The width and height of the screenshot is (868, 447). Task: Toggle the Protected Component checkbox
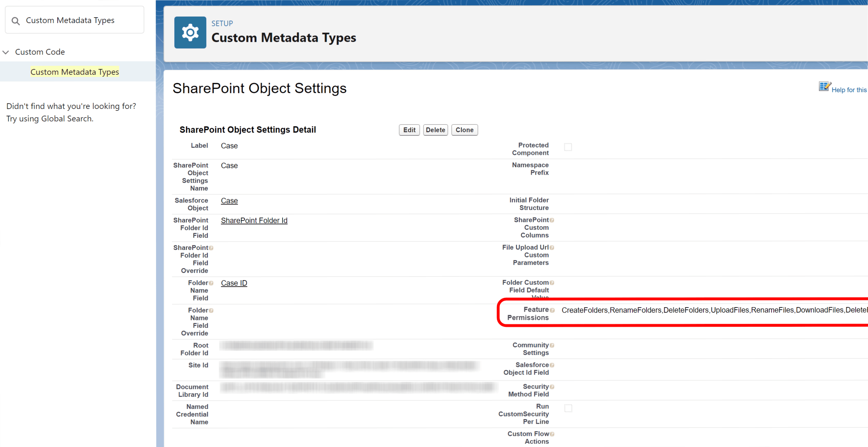[x=568, y=147]
